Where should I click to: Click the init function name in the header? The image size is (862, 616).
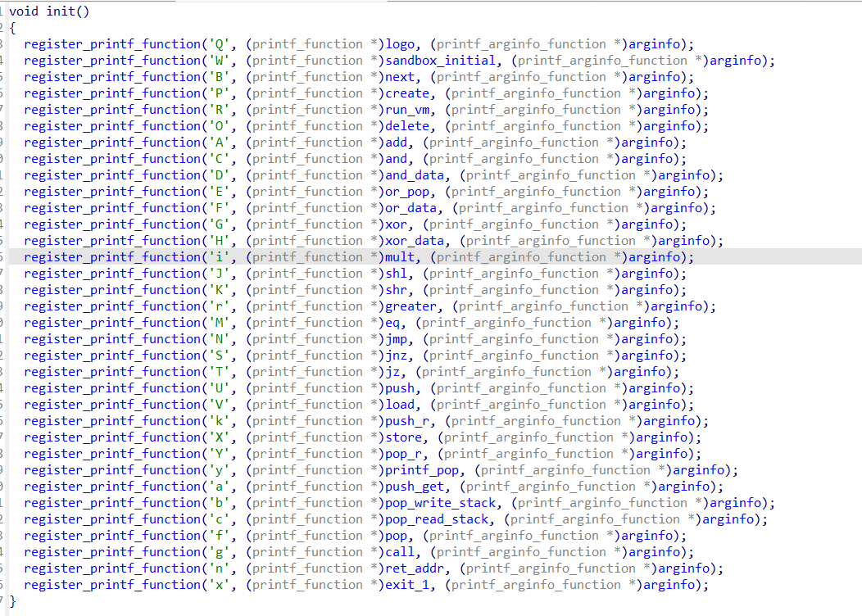coord(62,11)
